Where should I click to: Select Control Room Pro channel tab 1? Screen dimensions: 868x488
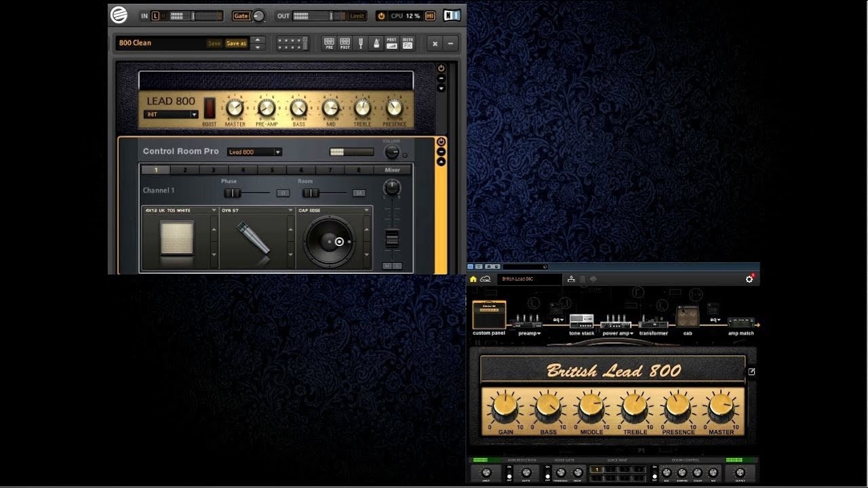pyautogui.click(x=156, y=170)
